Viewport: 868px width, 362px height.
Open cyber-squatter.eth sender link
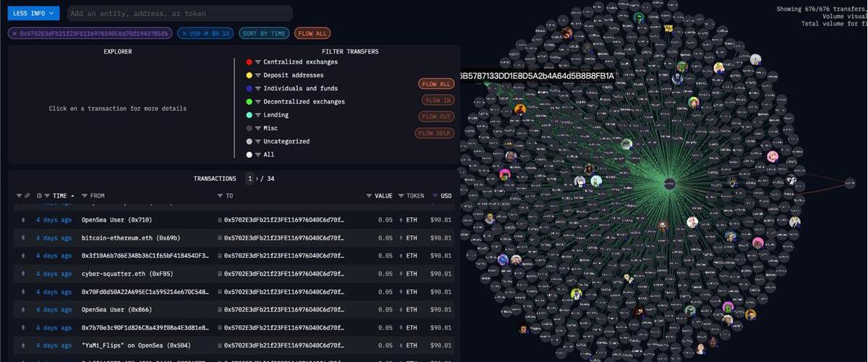tap(127, 274)
